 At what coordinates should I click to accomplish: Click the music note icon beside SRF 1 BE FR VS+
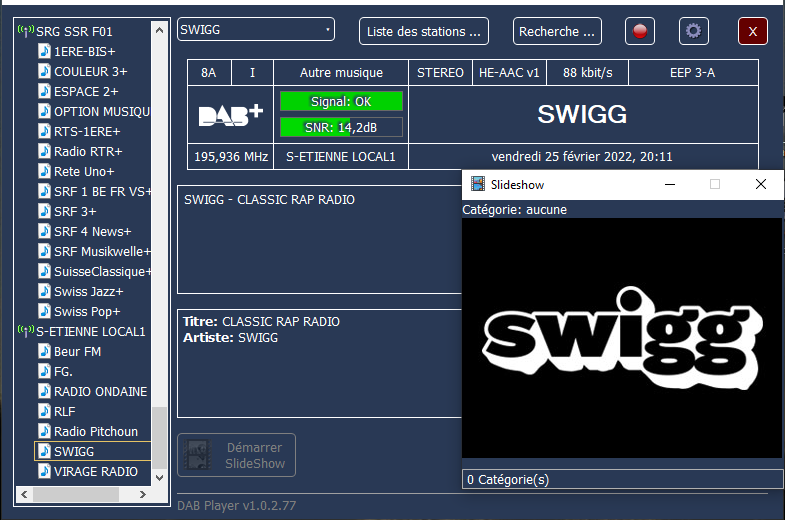click(x=45, y=191)
